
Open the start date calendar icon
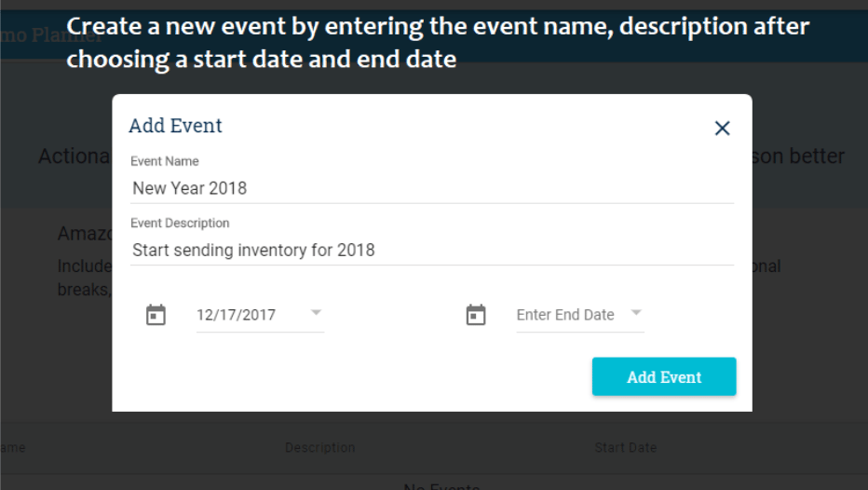pos(156,315)
